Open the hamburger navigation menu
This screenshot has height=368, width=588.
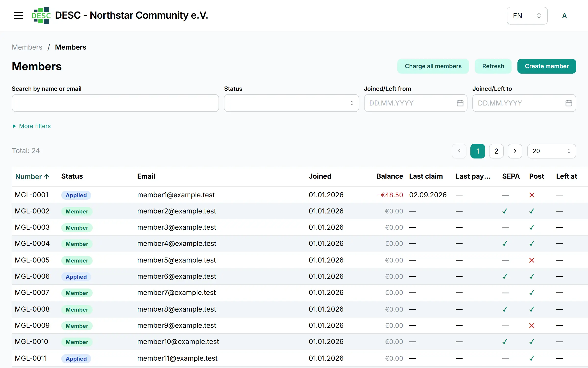(19, 15)
